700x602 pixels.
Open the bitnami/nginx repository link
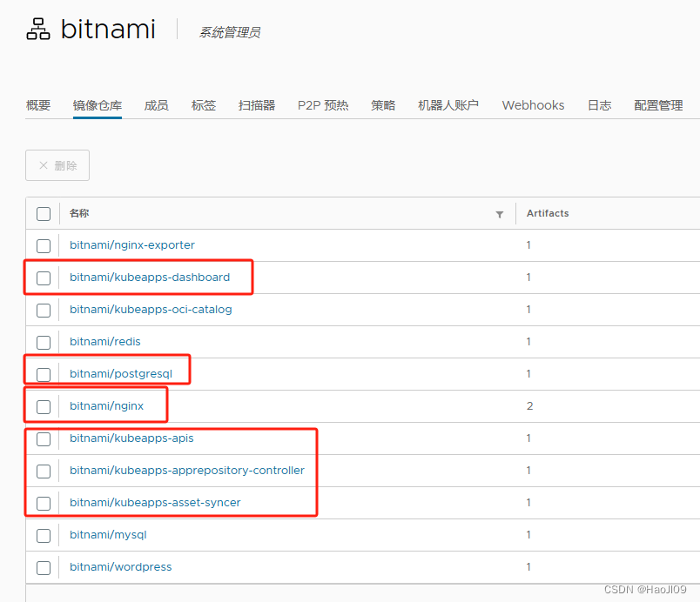[x=107, y=405]
